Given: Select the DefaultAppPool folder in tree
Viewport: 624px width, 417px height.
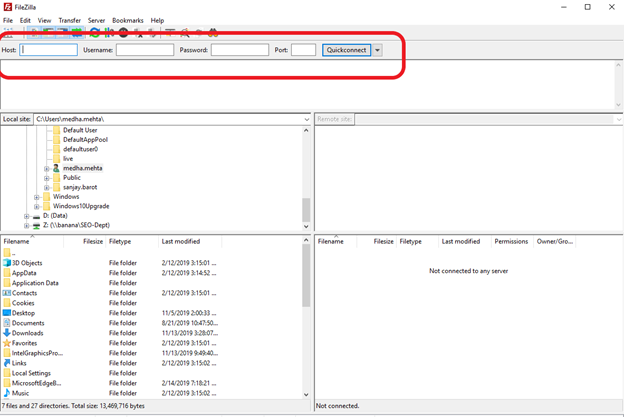Looking at the screenshot, I should point(85,140).
